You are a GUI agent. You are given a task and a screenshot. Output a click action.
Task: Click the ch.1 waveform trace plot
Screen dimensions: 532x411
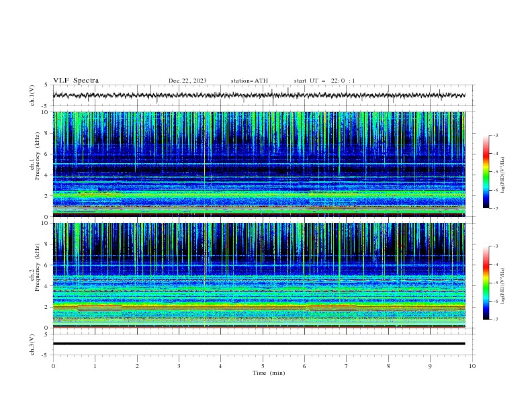[259, 95]
